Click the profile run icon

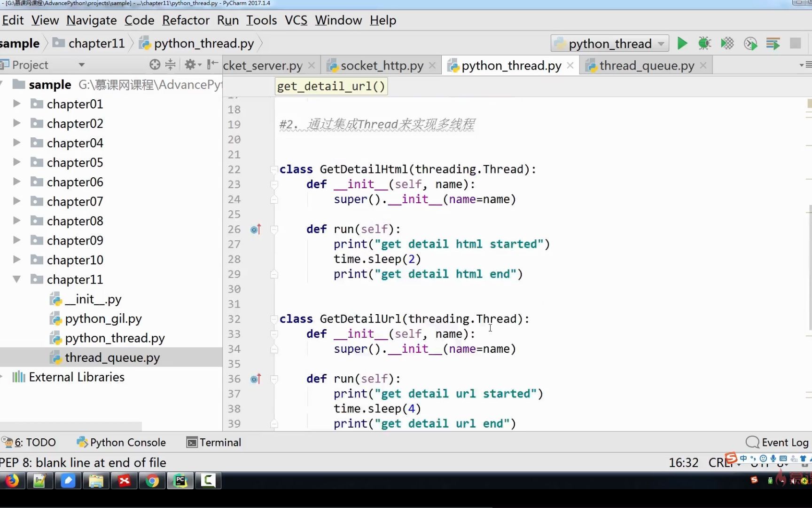pyautogui.click(x=750, y=44)
